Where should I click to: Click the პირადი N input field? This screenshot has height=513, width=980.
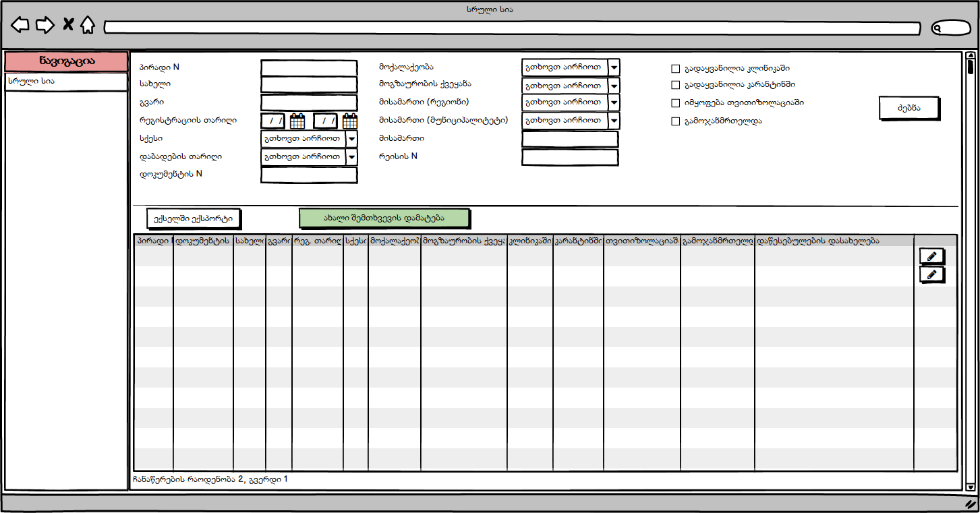[309, 68]
